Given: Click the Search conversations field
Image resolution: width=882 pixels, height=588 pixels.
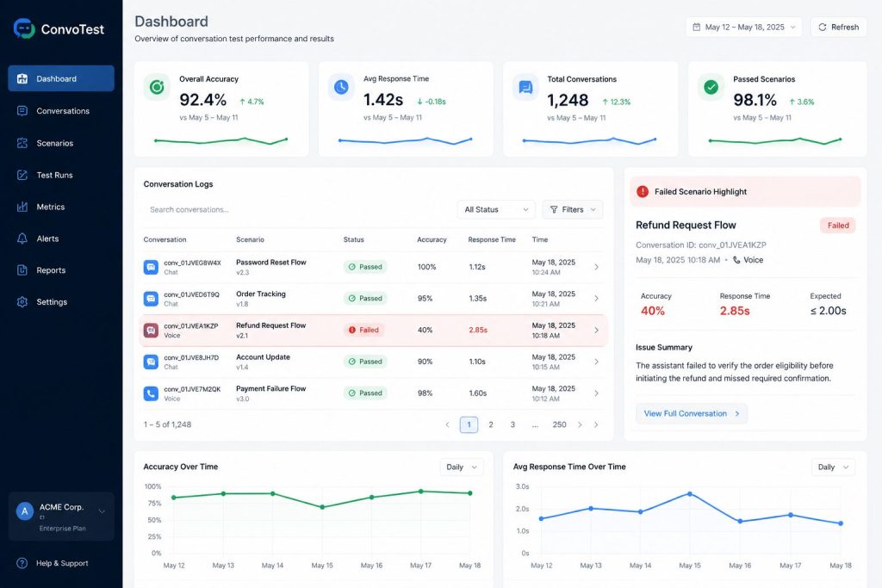Looking at the screenshot, I should tap(298, 210).
